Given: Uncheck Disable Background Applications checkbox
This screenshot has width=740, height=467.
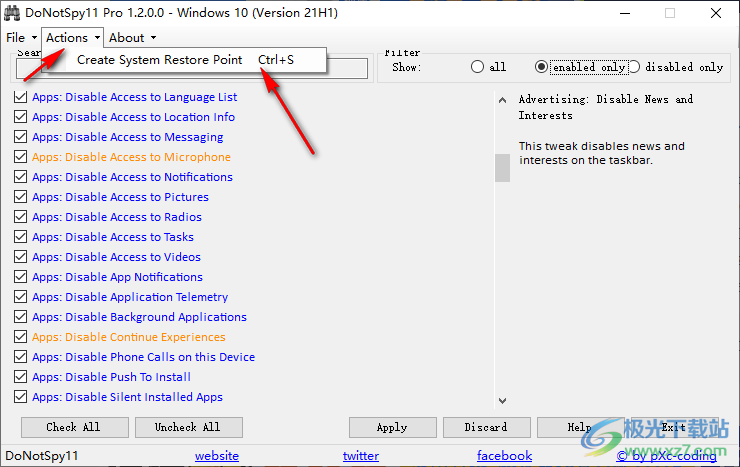Looking at the screenshot, I should pyautogui.click(x=20, y=317).
